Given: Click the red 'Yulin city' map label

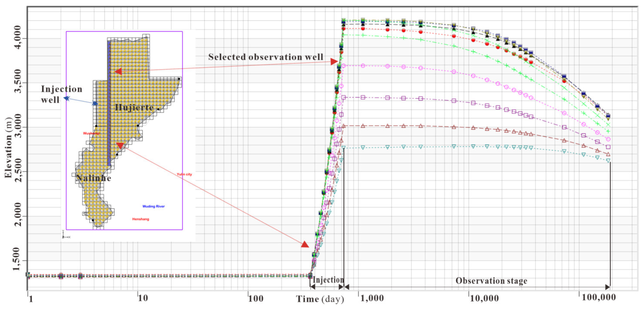Looking at the screenshot, I should [184, 174].
